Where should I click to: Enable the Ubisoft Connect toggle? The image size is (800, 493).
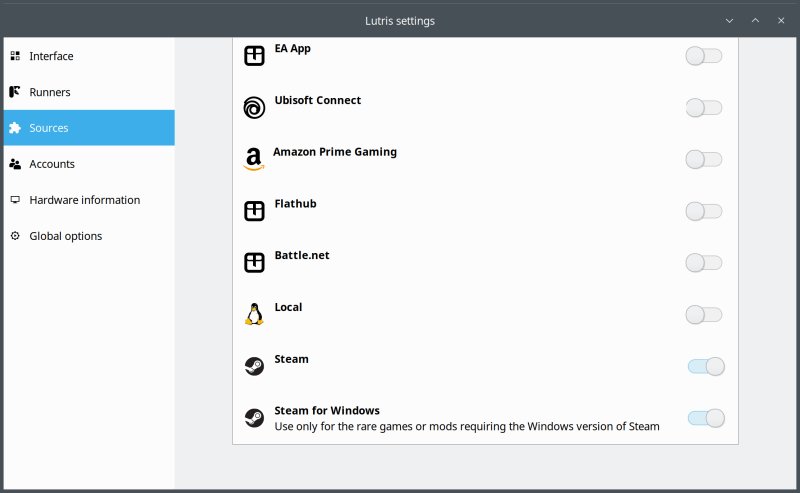click(704, 108)
